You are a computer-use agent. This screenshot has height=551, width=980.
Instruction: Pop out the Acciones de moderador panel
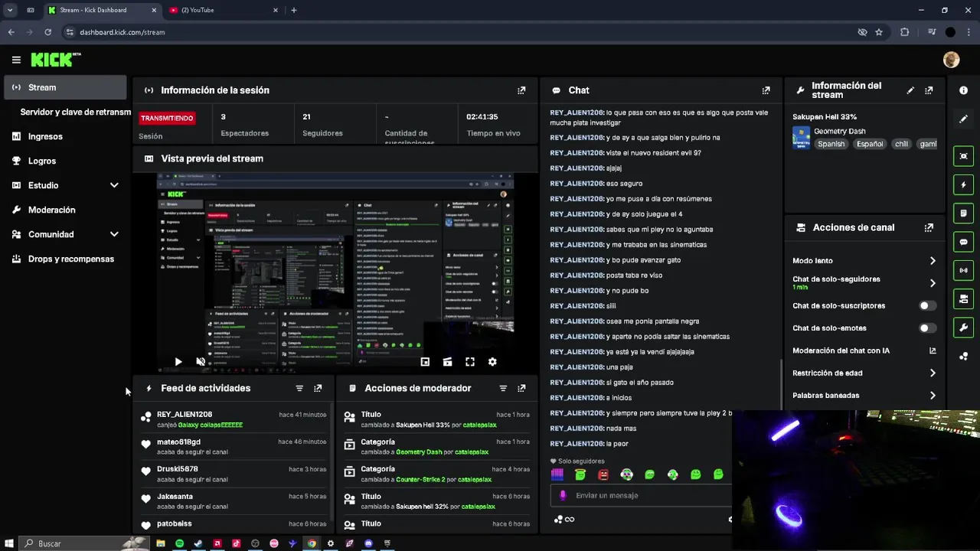pos(521,389)
